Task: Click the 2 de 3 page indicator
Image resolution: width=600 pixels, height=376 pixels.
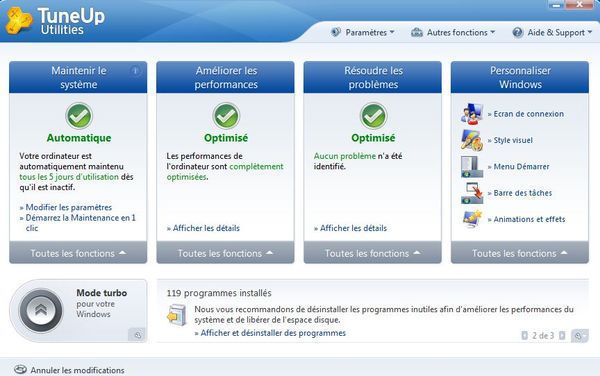Action: (543, 336)
